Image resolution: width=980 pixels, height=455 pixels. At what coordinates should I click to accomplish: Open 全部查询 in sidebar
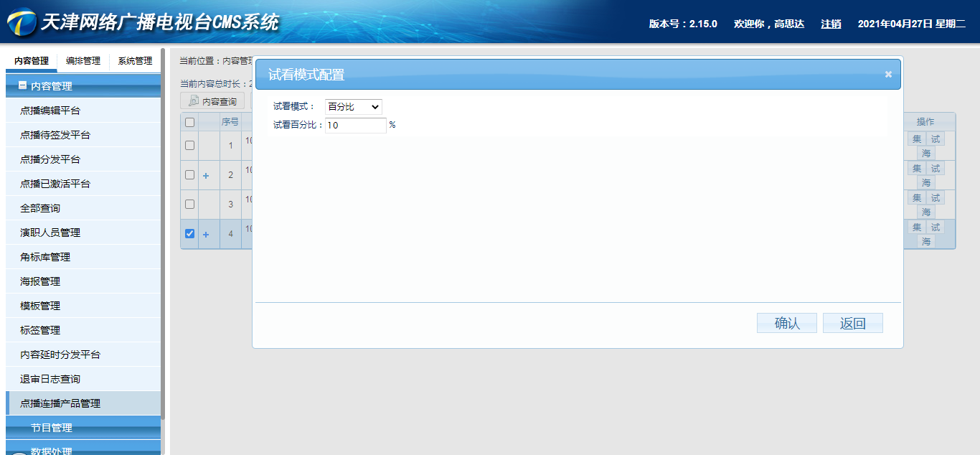coord(83,208)
